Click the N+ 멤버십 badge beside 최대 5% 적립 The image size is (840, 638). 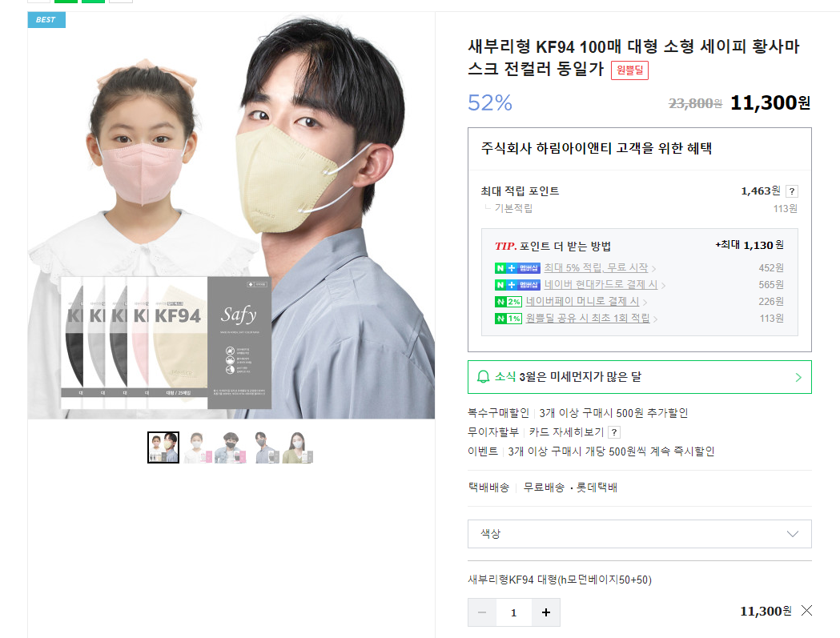tap(517, 268)
